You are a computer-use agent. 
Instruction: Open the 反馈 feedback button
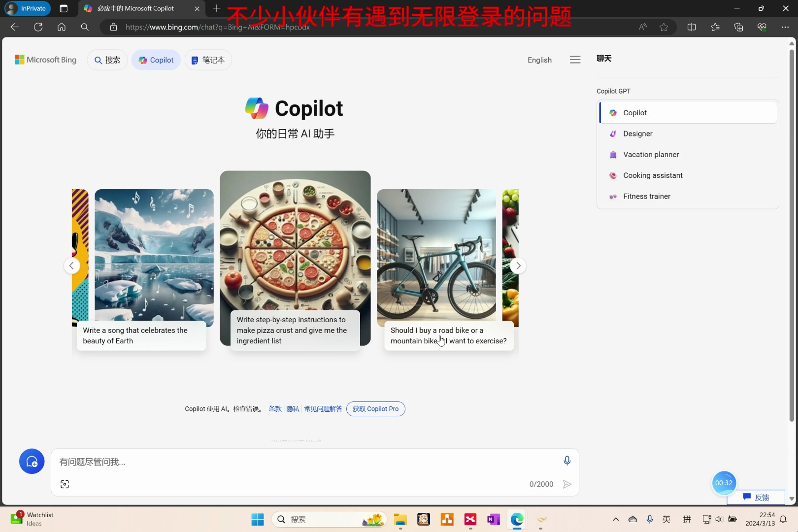point(755,498)
